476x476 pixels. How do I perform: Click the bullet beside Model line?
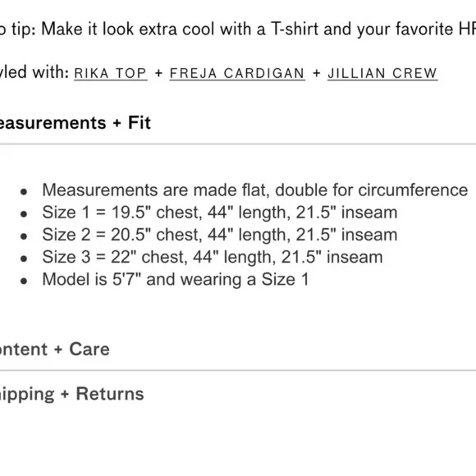coord(24,281)
